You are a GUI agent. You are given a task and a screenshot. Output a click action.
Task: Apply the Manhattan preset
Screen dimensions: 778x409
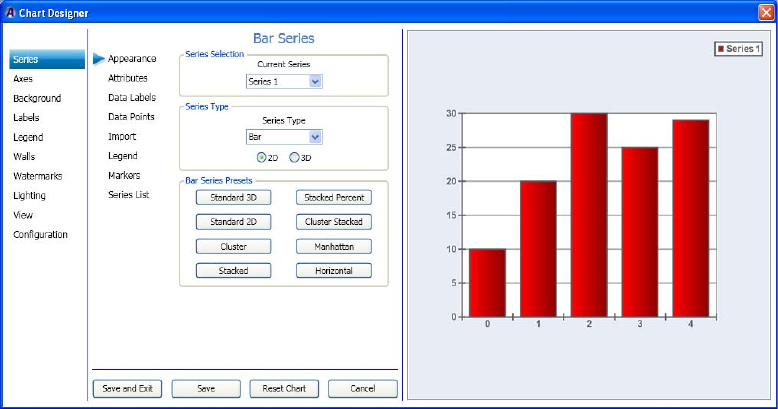coord(334,247)
